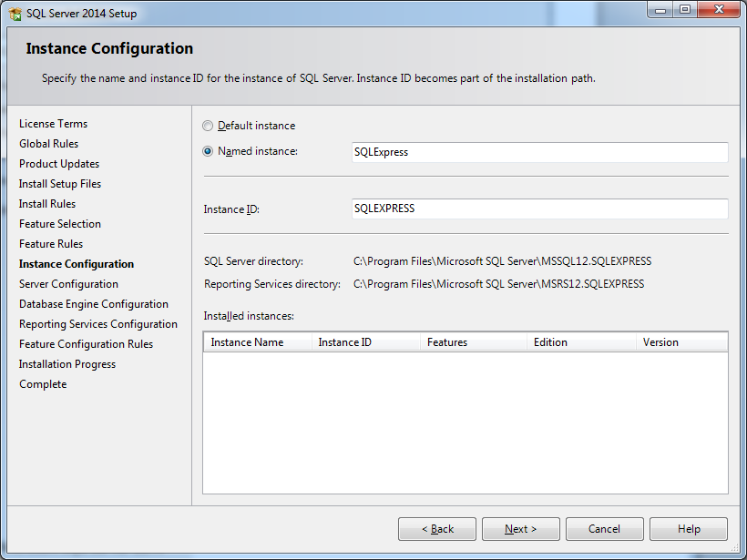Viewport: 747px width, 560px height.
Task: Select Instance Configuration step in sidebar
Action: coord(77,264)
